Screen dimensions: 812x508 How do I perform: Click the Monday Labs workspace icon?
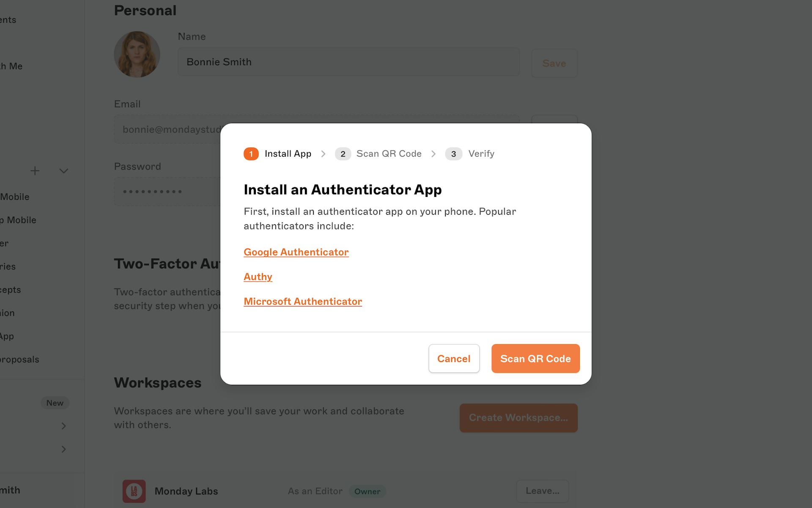coord(134,491)
